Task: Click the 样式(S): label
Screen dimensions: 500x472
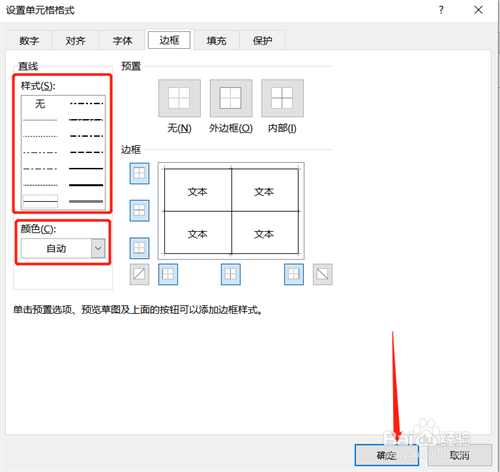Action: pos(38,86)
